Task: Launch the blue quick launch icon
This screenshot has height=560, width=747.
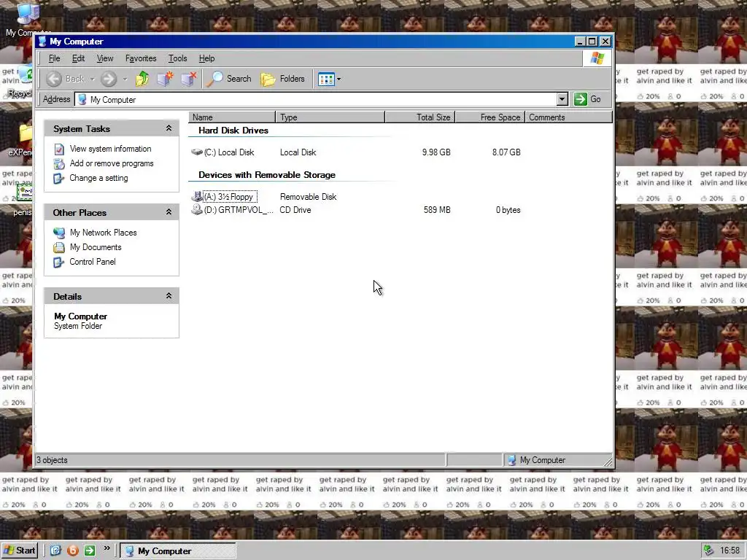Action: point(55,551)
